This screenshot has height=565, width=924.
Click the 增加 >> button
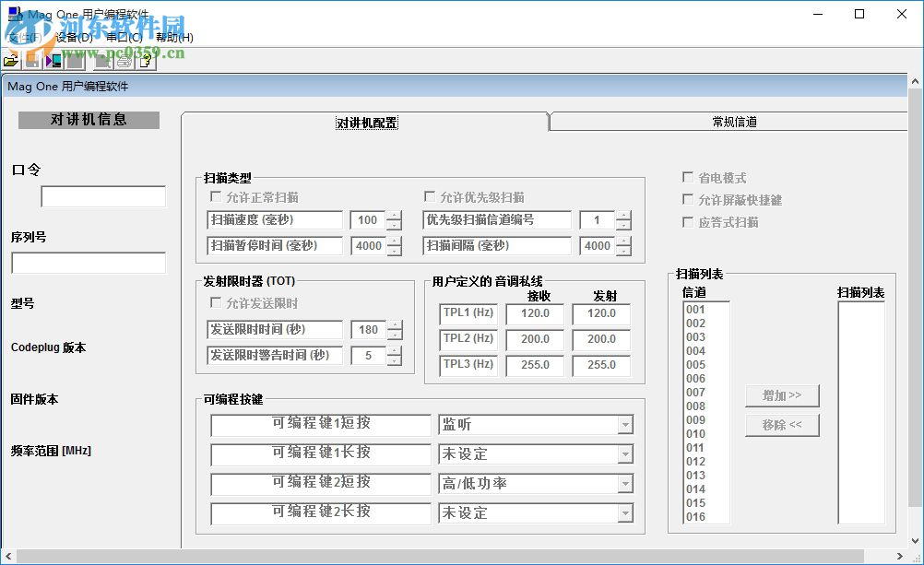[x=781, y=395]
